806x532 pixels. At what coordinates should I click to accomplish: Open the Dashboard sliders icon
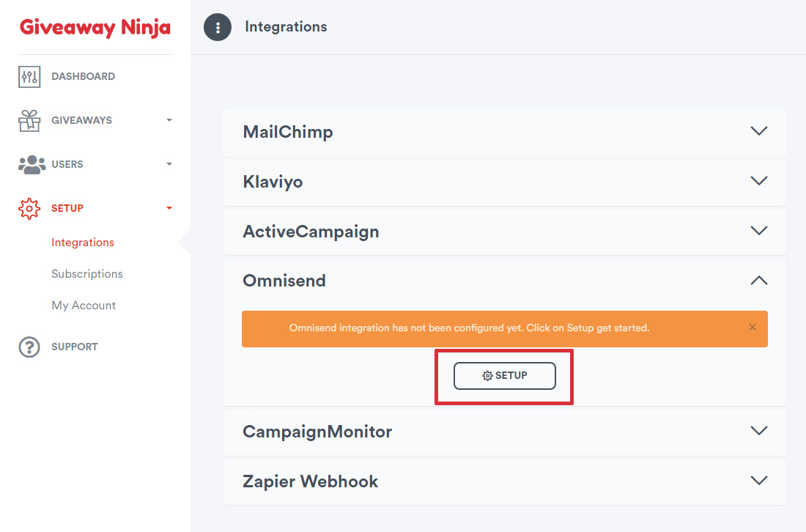(x=29, y=77)
